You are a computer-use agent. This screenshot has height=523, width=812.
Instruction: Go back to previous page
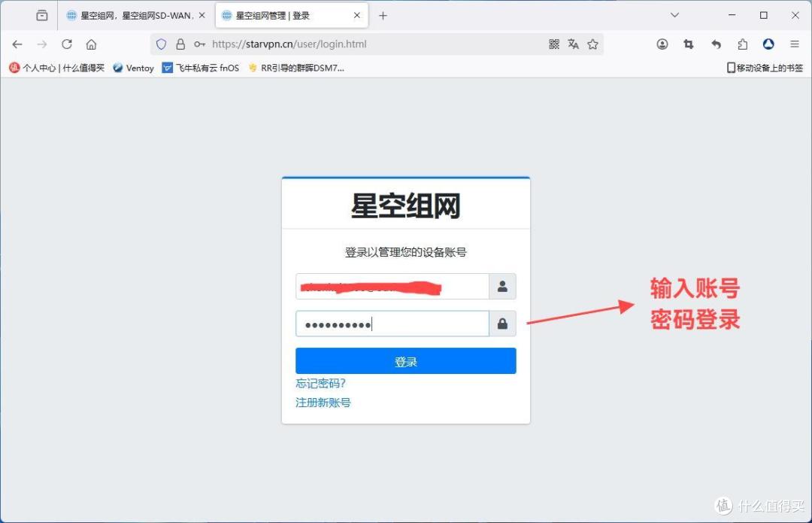pyautogui.click(x=17, y=44)
